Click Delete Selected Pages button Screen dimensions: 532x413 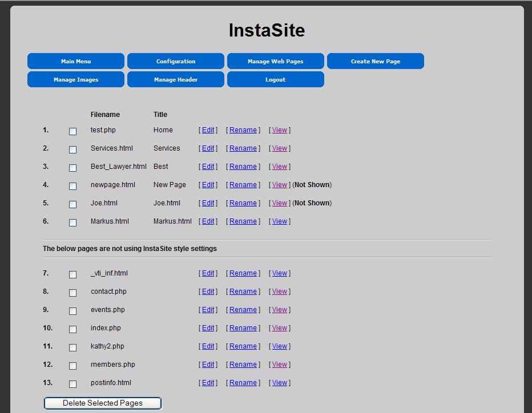pos(103,403)
